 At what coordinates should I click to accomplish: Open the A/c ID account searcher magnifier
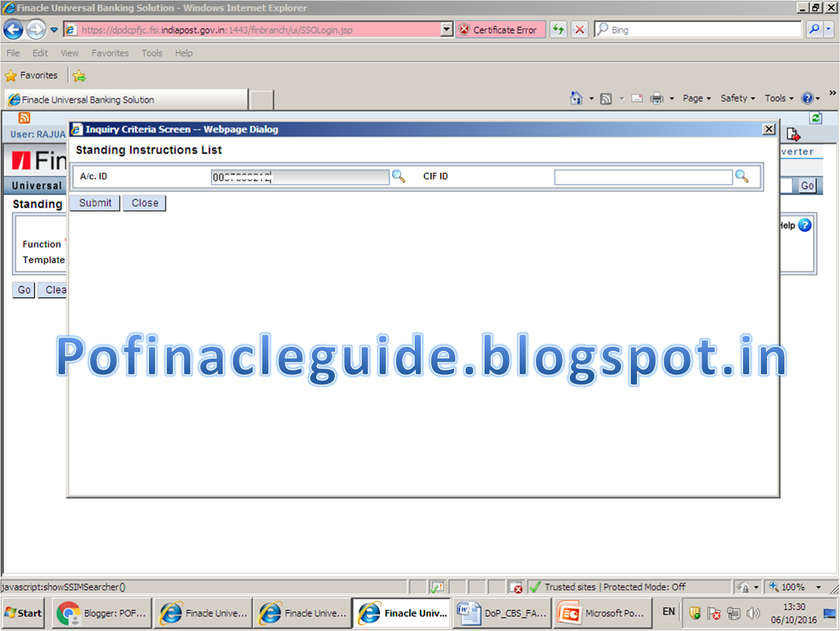[x=399, y=177]
